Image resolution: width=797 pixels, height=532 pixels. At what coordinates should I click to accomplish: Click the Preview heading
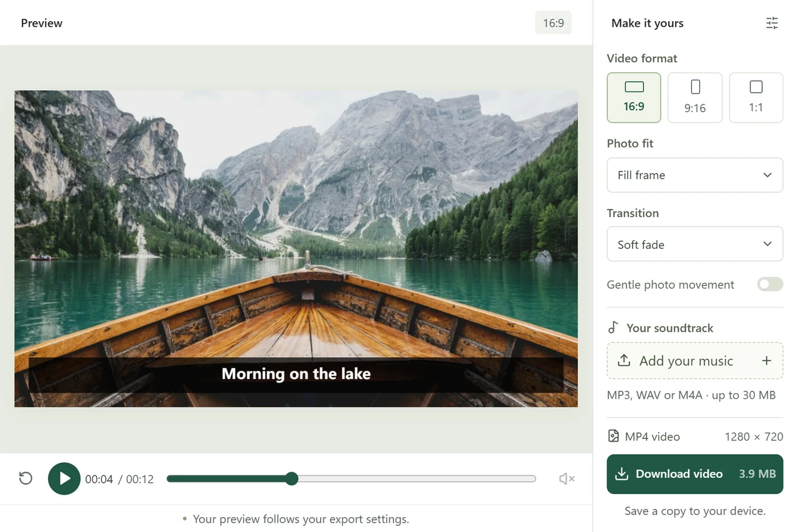point(42,23)
